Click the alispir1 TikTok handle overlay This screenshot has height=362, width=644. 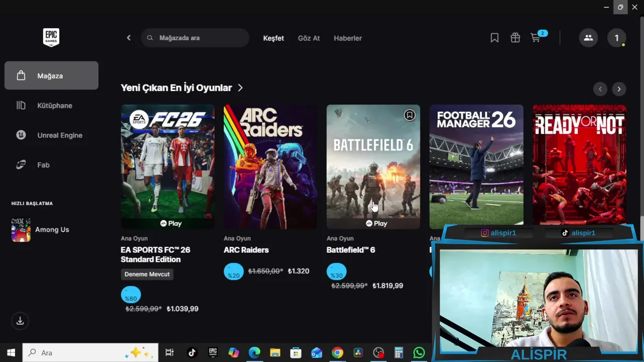[x=578, y=233]
